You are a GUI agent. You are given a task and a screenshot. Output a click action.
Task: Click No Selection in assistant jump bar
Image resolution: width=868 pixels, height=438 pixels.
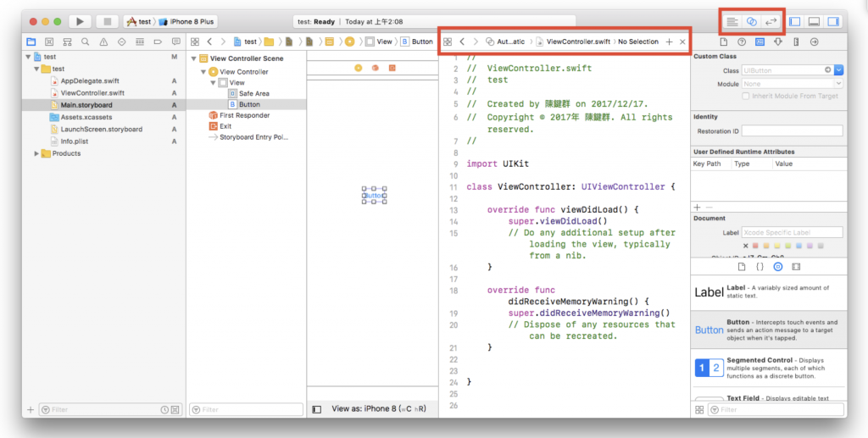tap(638, 42)
